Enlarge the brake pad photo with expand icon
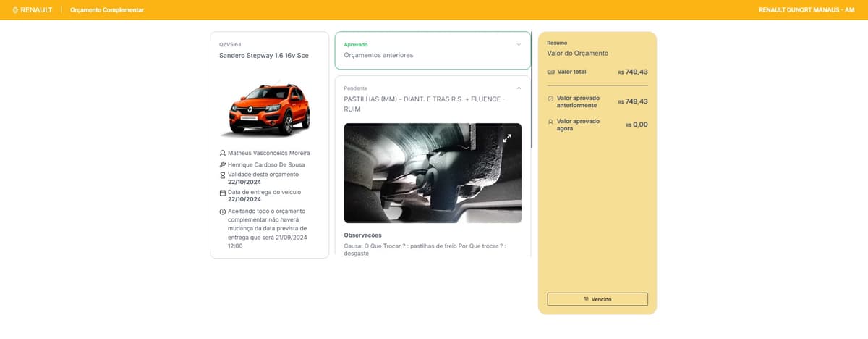 507,138
